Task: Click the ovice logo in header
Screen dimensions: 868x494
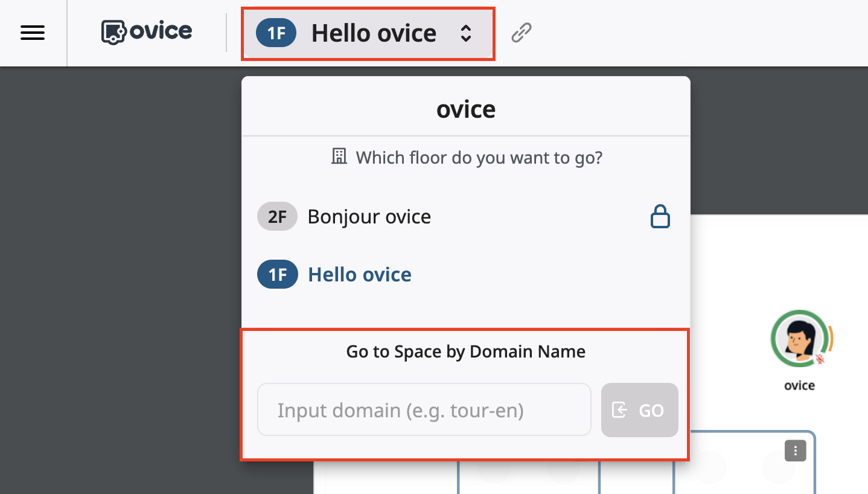Action: 147,32
